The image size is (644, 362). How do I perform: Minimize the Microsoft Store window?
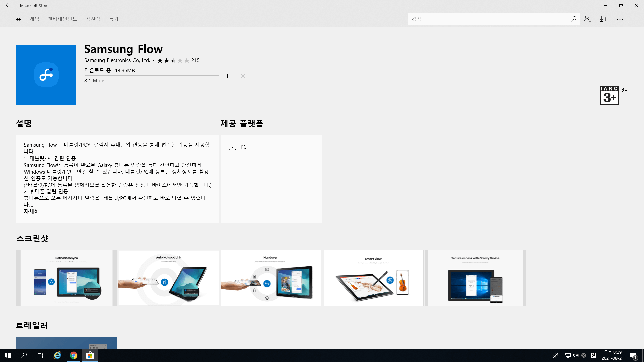[605, 5]
